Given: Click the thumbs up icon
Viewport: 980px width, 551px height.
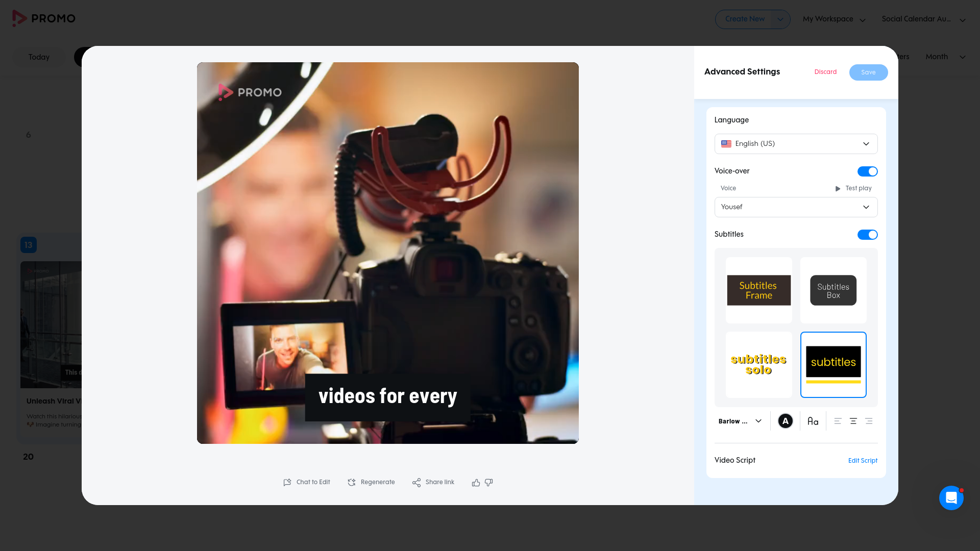Looking at the screenshot, I should click(x=476, y=483).
